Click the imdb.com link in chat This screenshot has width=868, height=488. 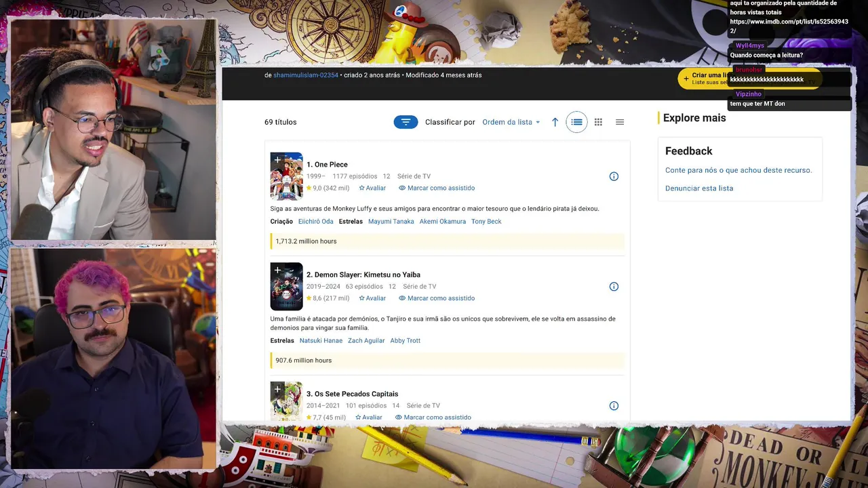(789, 26)
